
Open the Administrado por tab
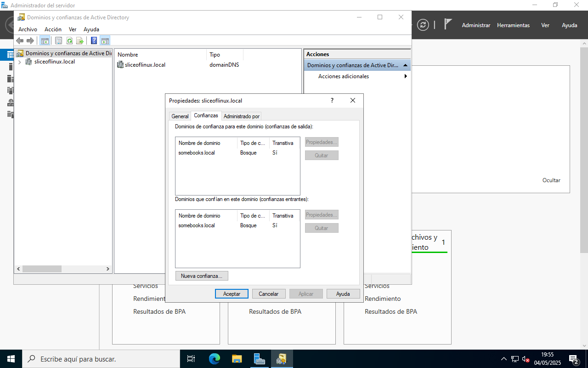(242, 116)
